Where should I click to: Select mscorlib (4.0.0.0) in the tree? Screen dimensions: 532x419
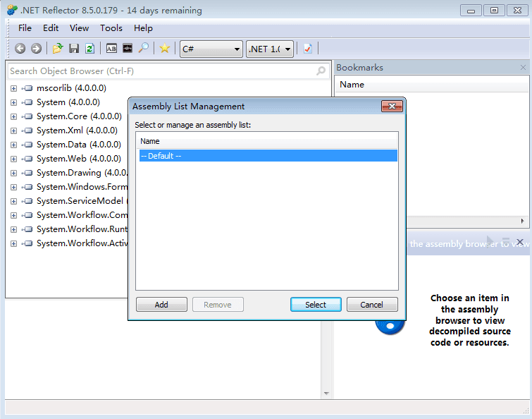pos(71,88)
